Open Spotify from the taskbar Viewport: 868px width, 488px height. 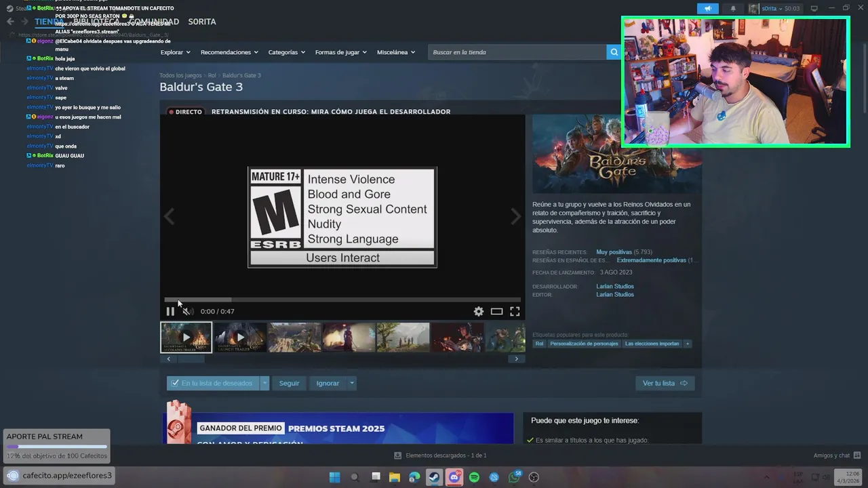(474, 477)
